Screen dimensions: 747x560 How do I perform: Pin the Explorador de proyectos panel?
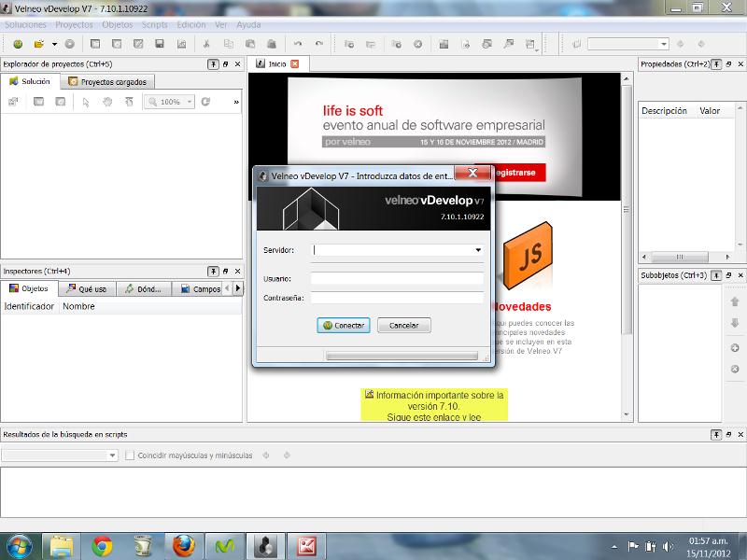tap(213, 64)
